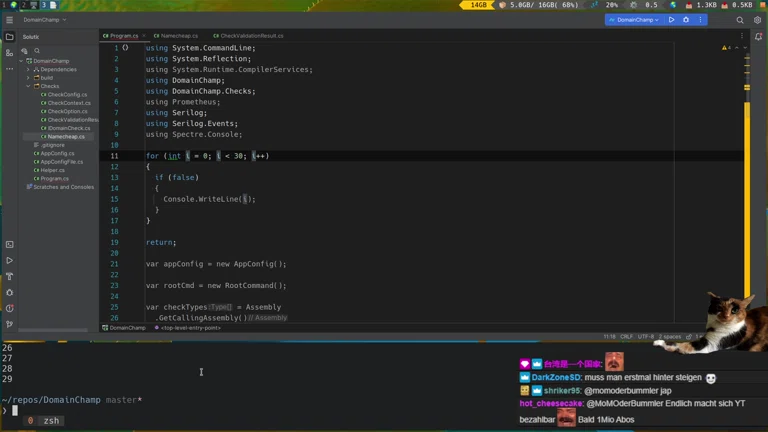Image resolution: width=768 pixels, height=432 pixels.
Task: Collapse the DomainChamp project node
Action: (22, 61)
